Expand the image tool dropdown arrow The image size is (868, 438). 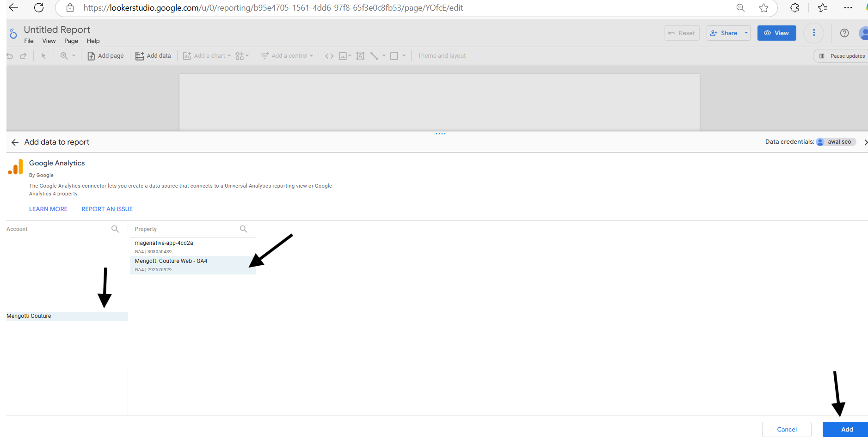(350, 56)
